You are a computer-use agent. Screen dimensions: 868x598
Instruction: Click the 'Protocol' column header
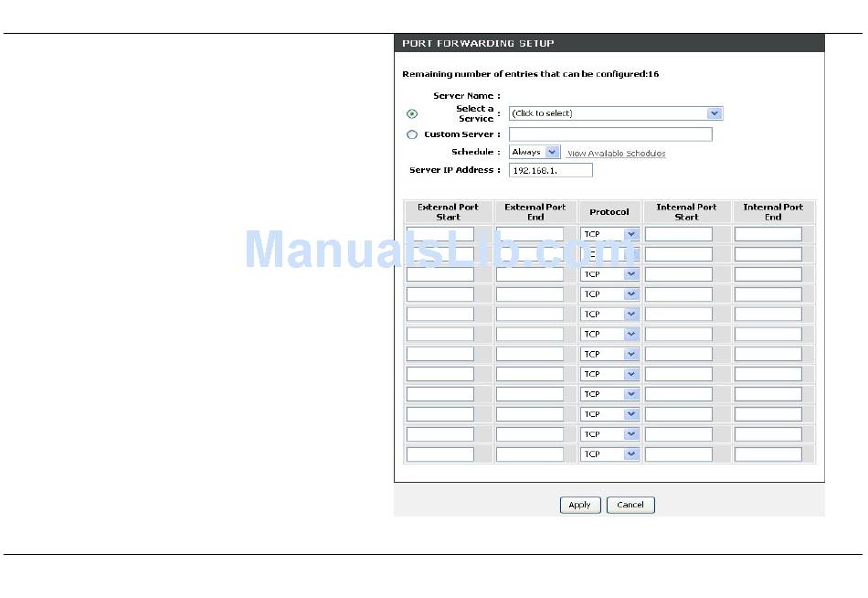point(609,212)
